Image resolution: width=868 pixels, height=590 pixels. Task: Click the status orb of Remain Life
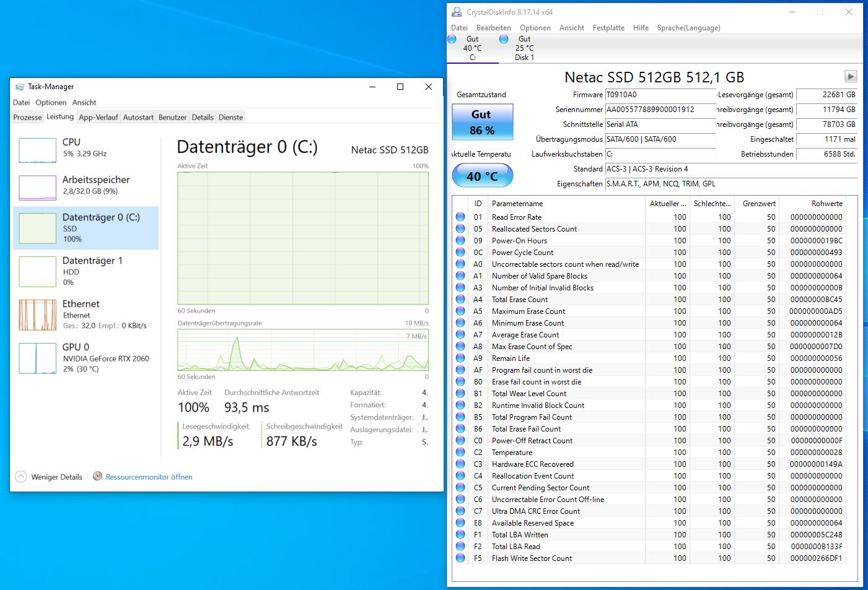pos(460,358)
